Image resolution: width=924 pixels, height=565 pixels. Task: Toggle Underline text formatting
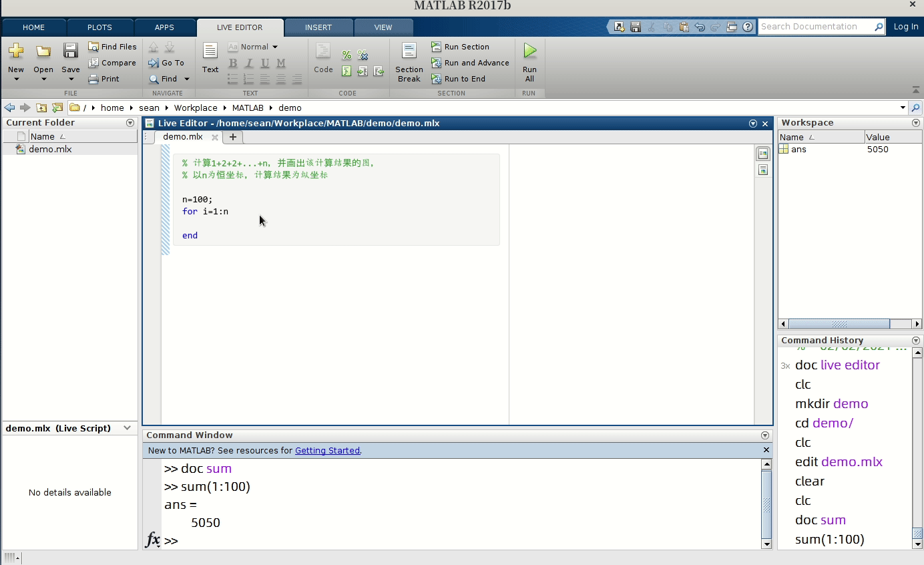[265, 63]
